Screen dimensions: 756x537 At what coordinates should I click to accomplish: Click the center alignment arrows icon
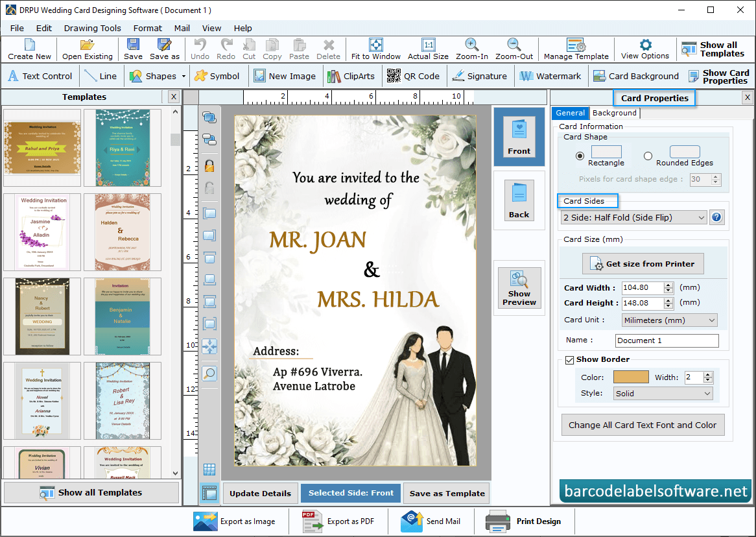point(209,346)
